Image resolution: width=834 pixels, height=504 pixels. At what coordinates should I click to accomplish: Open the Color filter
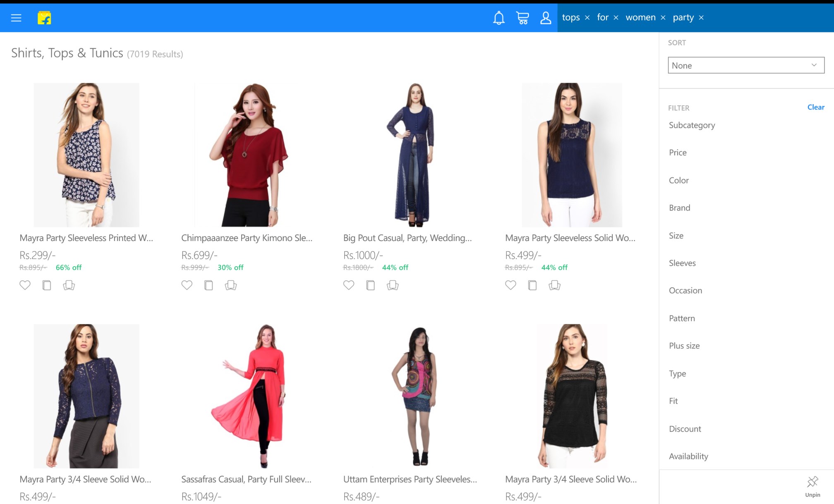678,180
